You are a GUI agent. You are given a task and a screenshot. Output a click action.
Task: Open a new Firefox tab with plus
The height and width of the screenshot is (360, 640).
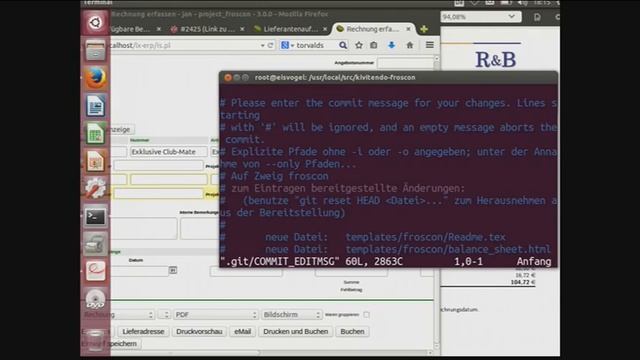pyautogui.click(x=424, y=29)
